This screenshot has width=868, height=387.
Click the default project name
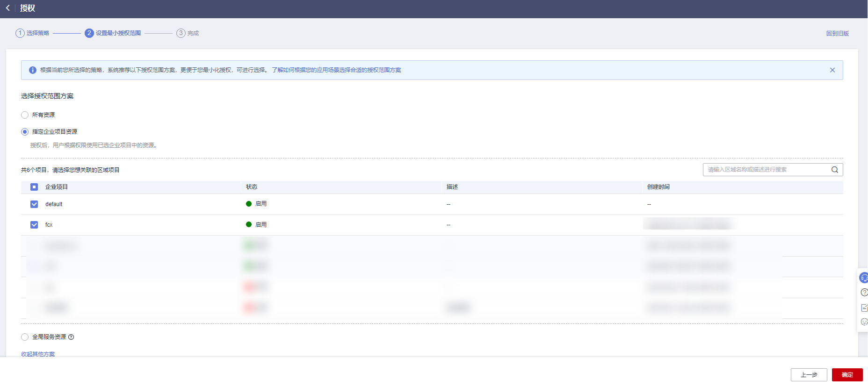[54, 204]
